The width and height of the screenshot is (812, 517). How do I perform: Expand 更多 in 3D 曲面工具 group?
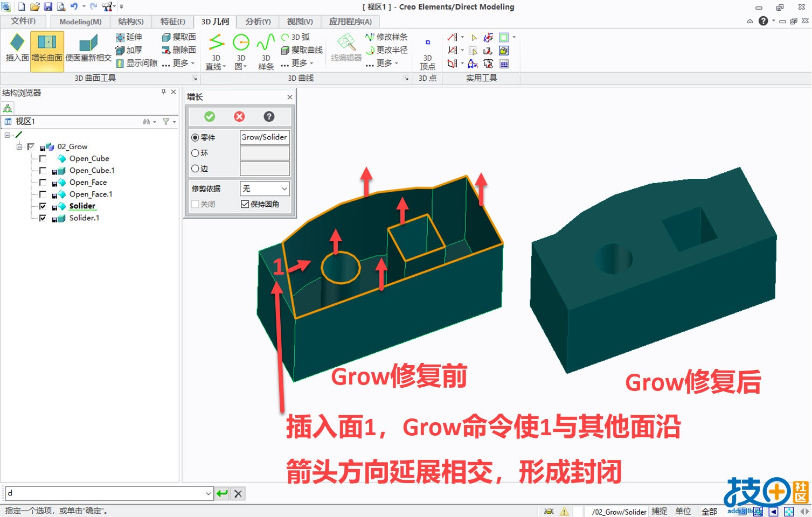tap(178, 63)
